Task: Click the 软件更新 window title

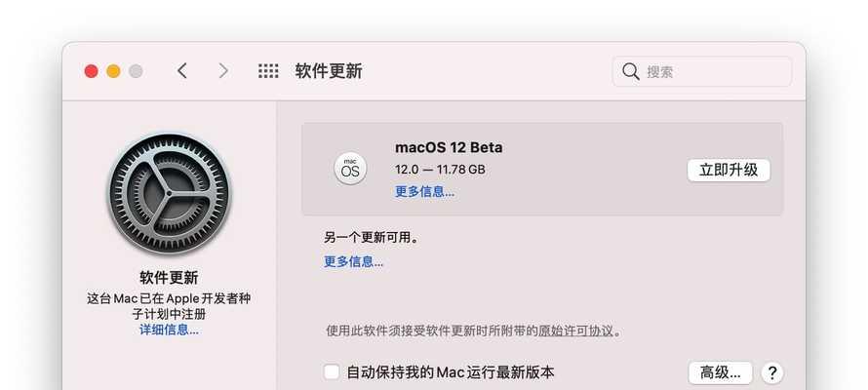Action: 329,71
